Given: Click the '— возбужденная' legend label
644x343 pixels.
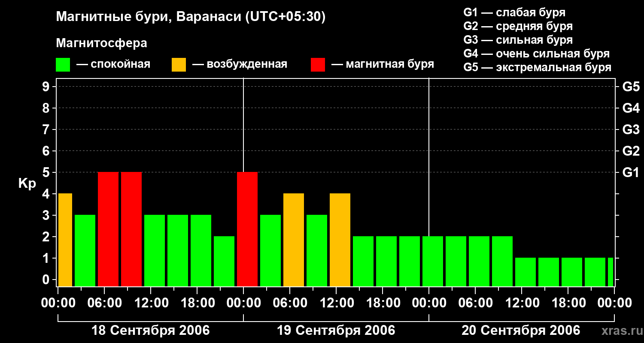Looking at the screenshot, I should pyautogui.click(x=240, y=64).
